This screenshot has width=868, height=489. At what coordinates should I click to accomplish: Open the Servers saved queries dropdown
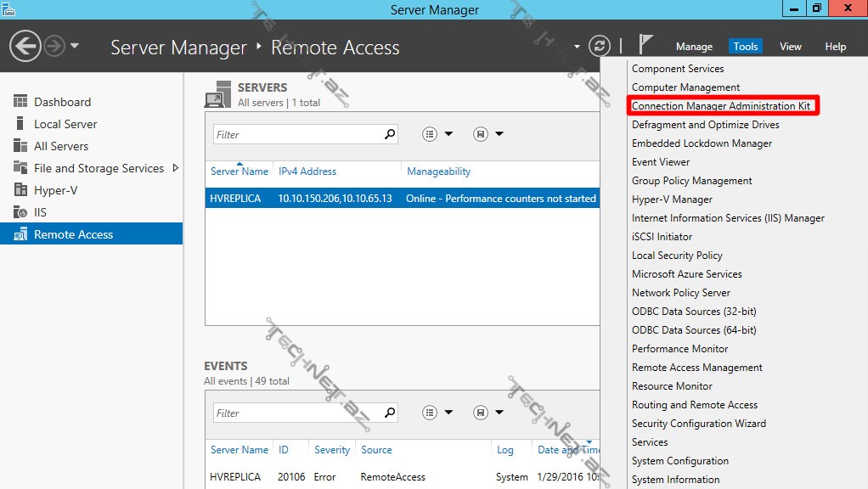tap(488, 134)
